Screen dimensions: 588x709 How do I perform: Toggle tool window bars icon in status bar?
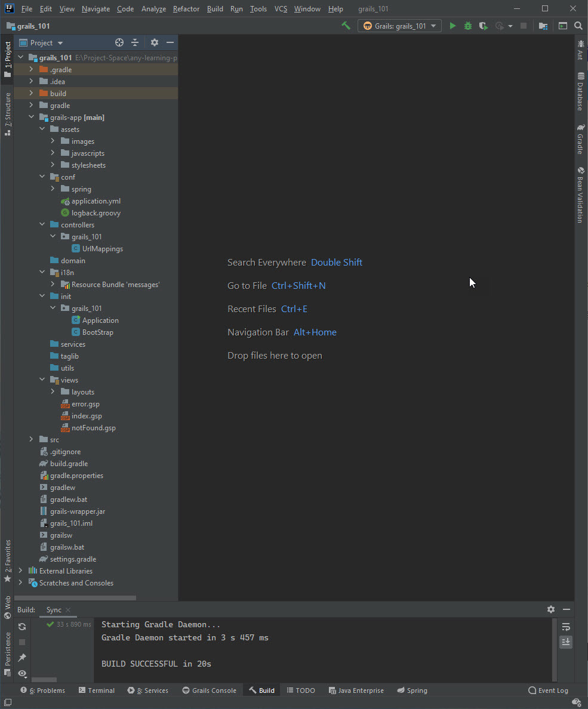tap(7, 702)
